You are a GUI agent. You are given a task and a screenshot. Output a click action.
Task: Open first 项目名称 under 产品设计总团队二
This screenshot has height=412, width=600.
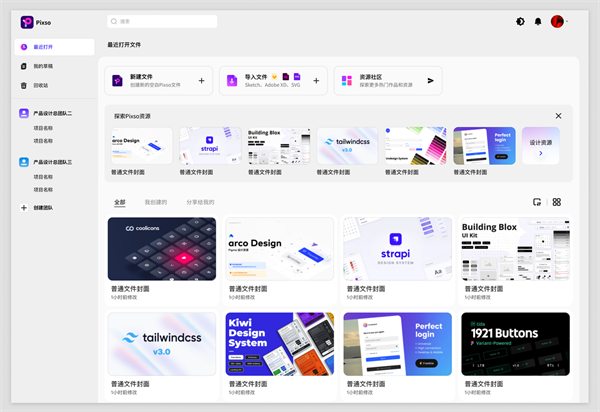coord(43,128)
